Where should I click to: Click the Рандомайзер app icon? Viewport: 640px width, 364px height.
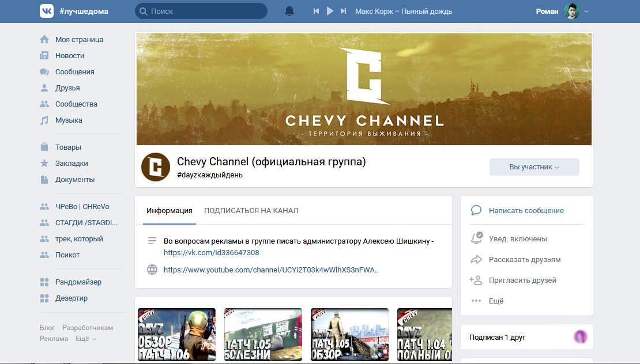44,282
